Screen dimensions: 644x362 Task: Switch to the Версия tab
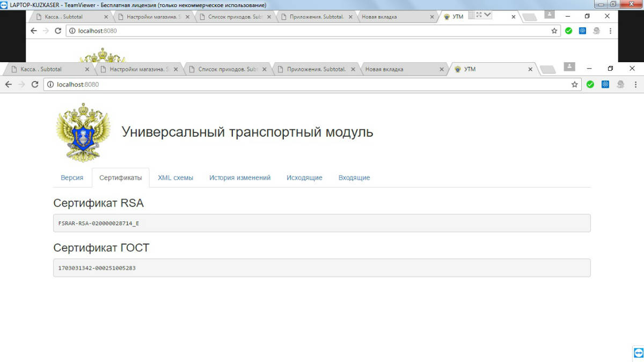click(72, 178)
